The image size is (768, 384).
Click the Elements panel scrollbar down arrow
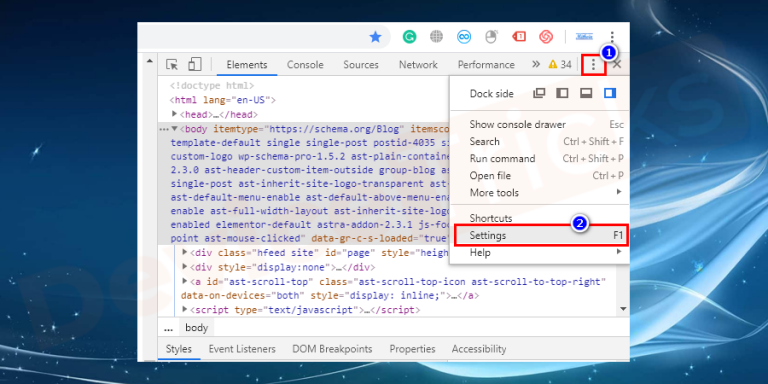624,309
